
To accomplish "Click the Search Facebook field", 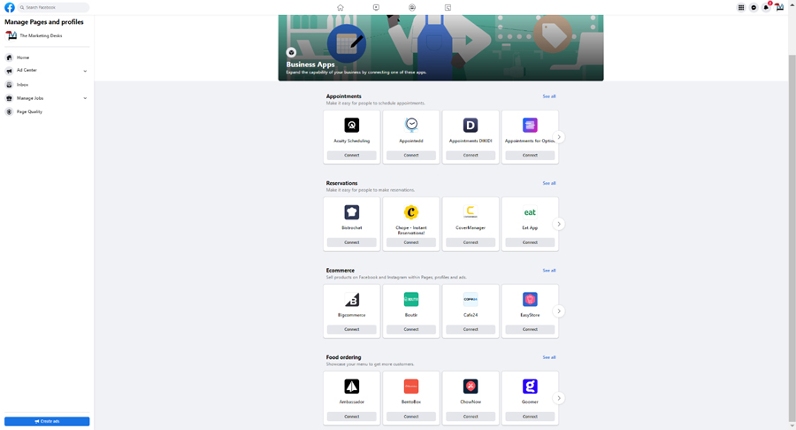I will click(x=53, y=8).
